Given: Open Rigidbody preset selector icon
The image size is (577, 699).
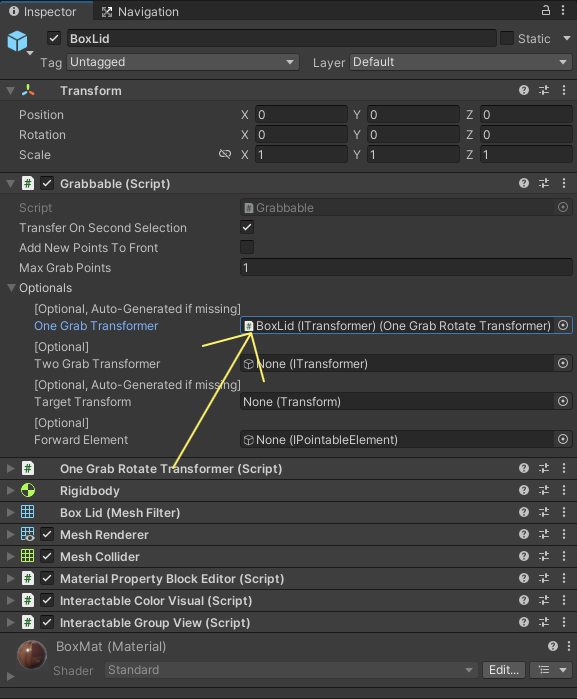Looking at the screenshot, I should pyautogui.click(x=544, y=490).
